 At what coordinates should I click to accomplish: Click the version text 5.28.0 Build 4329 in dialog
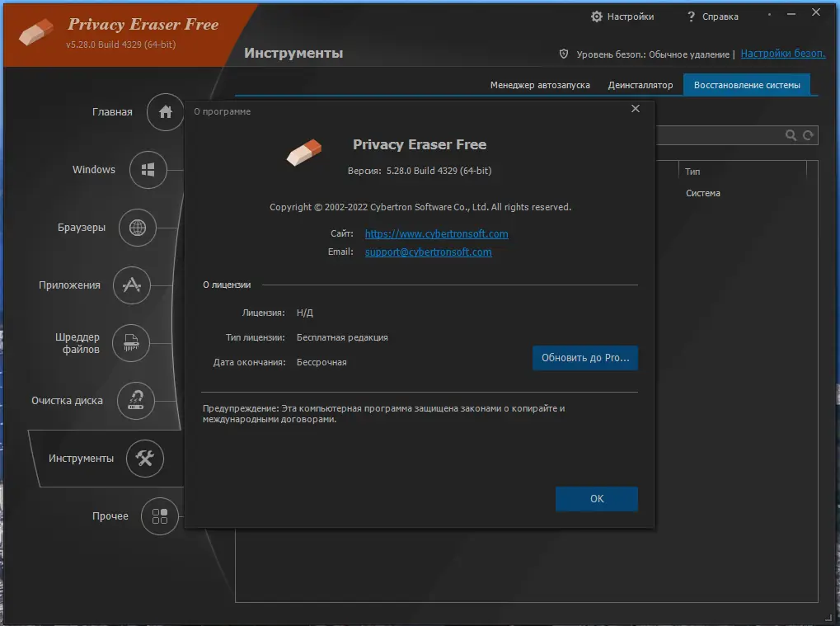pos(439,171)
